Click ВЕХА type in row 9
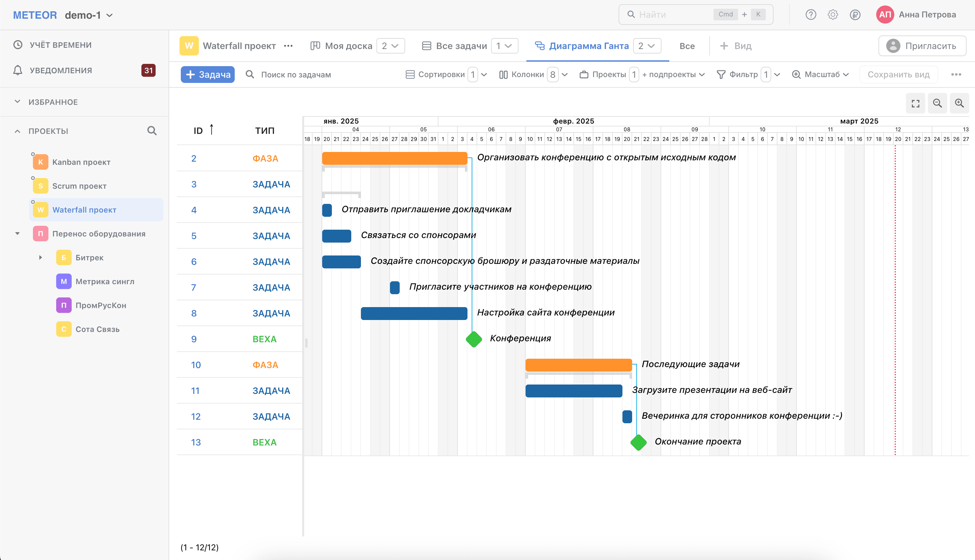This screenshot has height=560, width=975. tap(264, 339)
